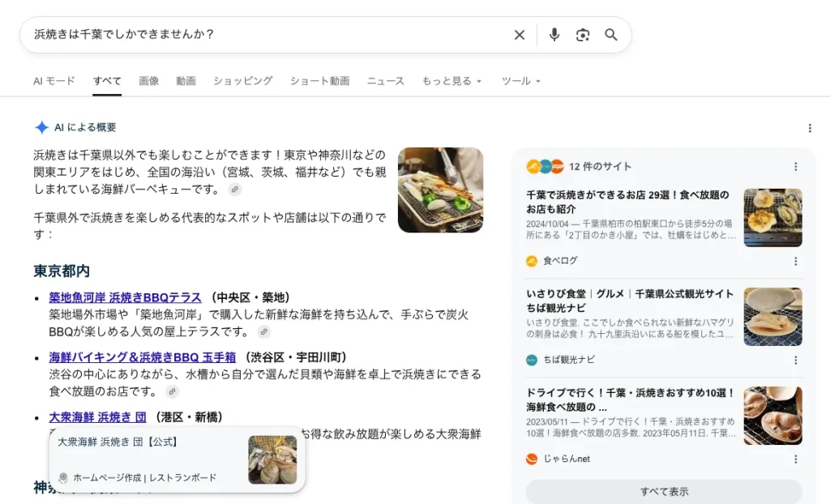Click the 12 件のサイト favicon cluster
The width and height of the screenshot is (830, 504).
pos(545,167)
